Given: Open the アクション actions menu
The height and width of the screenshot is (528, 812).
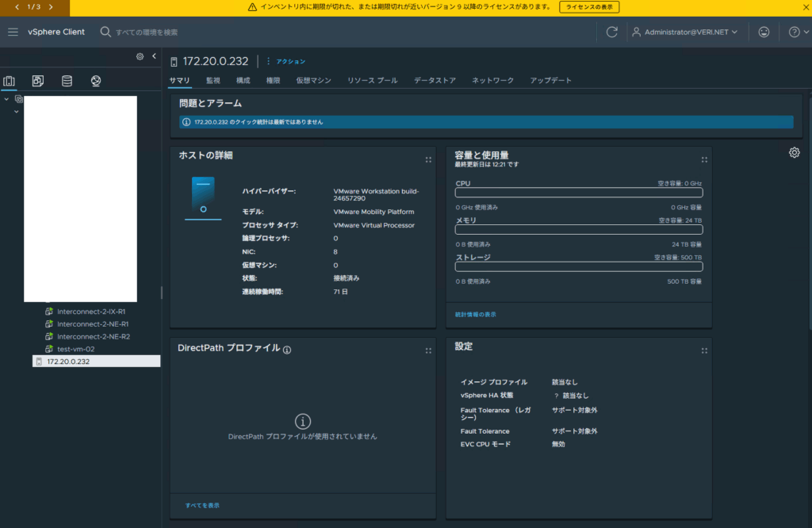Looking at the screenshot, I should (286, 61).
